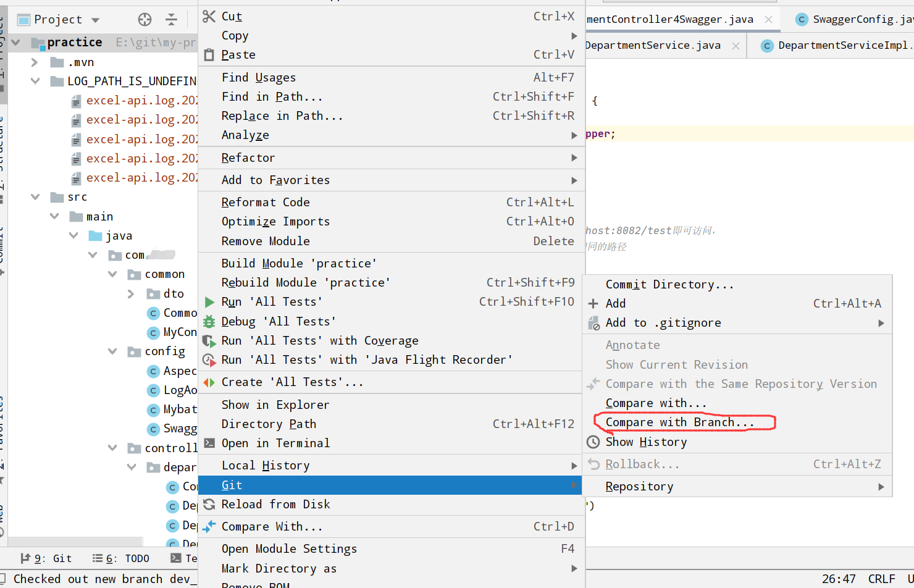This screenshot has height=588, width=914.
Task: Open the Copy submenu
Action: point(392,36)
